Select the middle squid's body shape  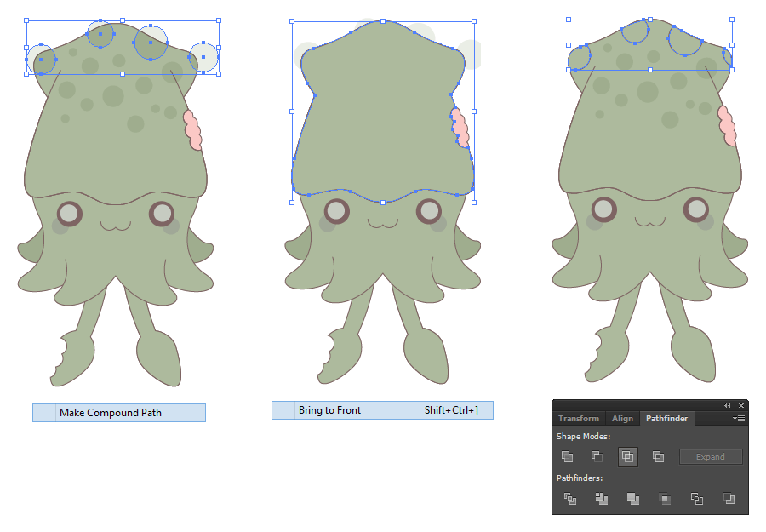pyautogui.click(x=383, y=111)
